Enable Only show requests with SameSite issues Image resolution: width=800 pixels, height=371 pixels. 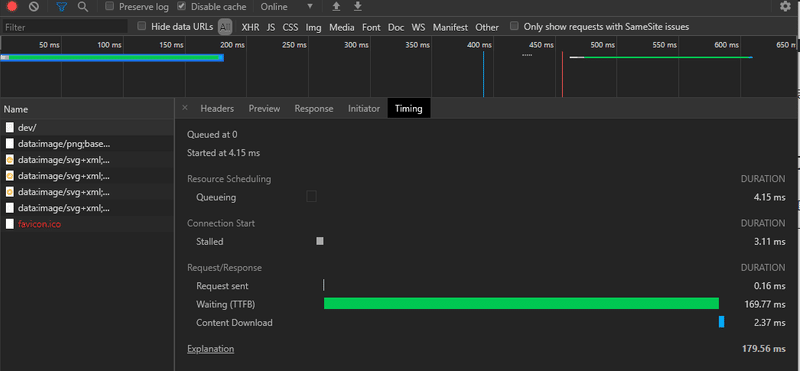[x=514, y=26]
